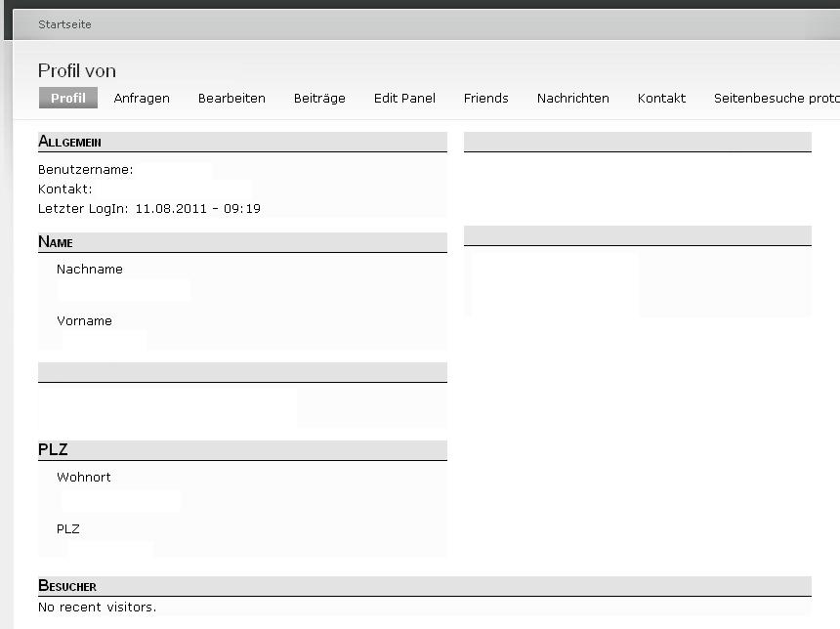This screenshot has height=629, width=840.
Task: Go to the Edit Panel tab
Action: pos(404,99)
